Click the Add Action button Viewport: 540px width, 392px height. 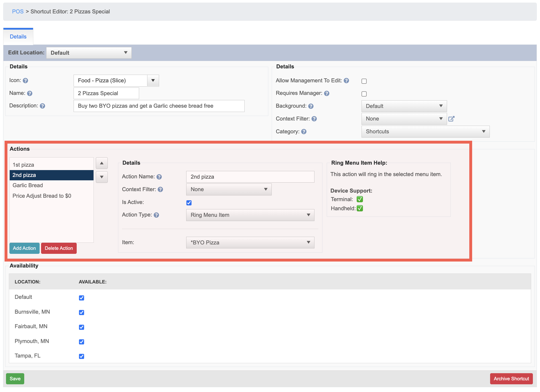point(25,248)
